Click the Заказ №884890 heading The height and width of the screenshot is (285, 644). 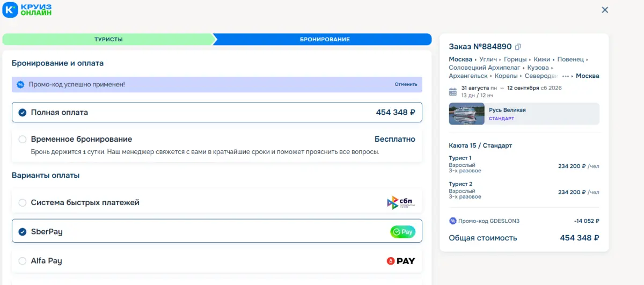pyautogui.click(x=480, y=47)
